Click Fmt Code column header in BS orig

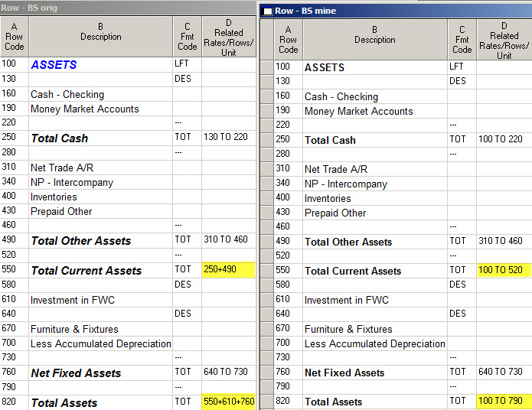(188, 37)
